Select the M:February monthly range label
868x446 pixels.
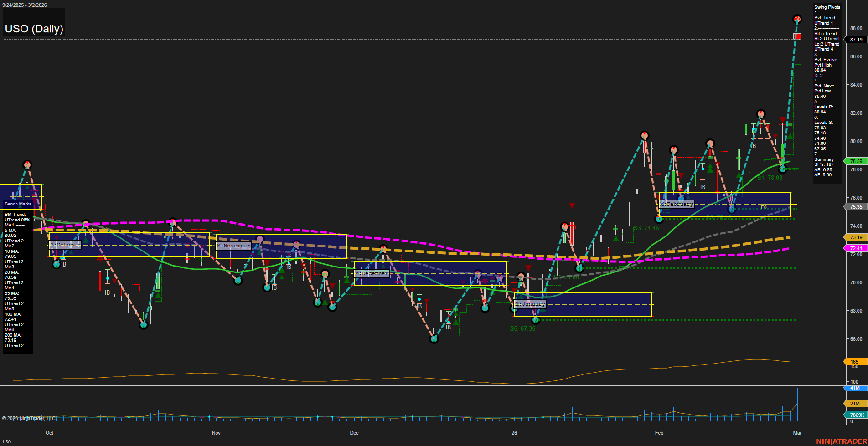pos(677,204)
